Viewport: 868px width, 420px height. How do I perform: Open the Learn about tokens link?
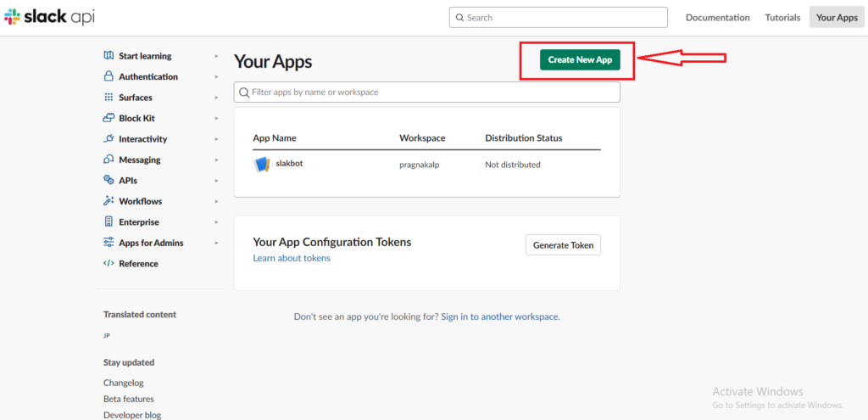point(292,258)
